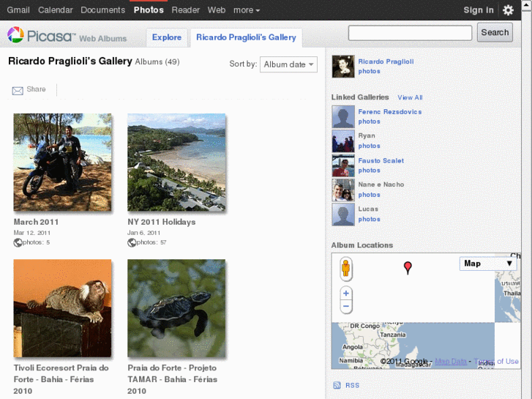Click the RSS feed icon
This screenshot has width=532, height=399.
point(337,385)
